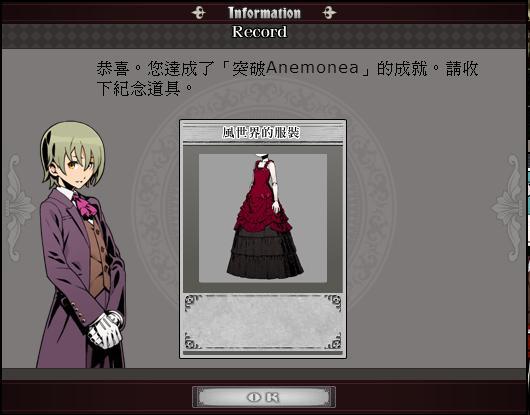Select the 風世界的服裝 card title
Viewport: 530px width, 415px height.
tap(261, 132)
